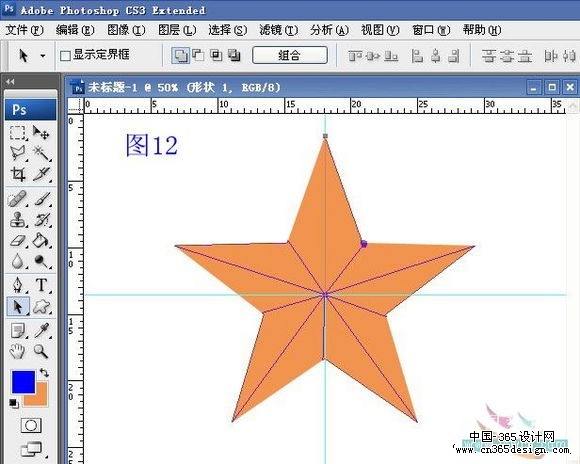Open the screen mode switcher
Viewport: 580px width, 464px height.
[32, 449]
